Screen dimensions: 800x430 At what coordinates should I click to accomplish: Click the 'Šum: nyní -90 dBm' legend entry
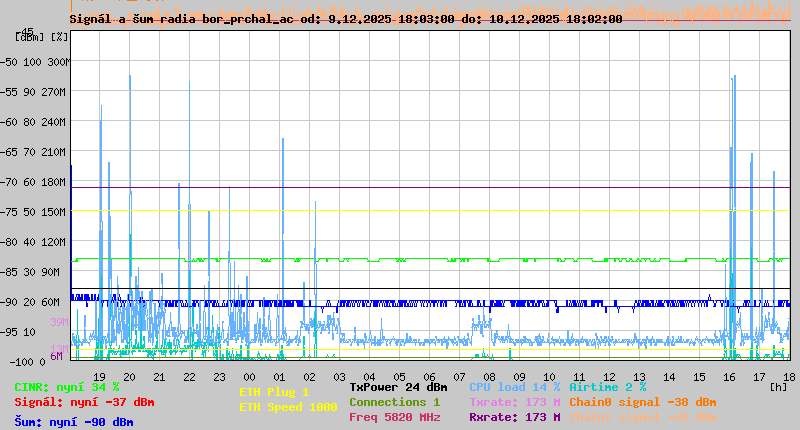[74, 422]
